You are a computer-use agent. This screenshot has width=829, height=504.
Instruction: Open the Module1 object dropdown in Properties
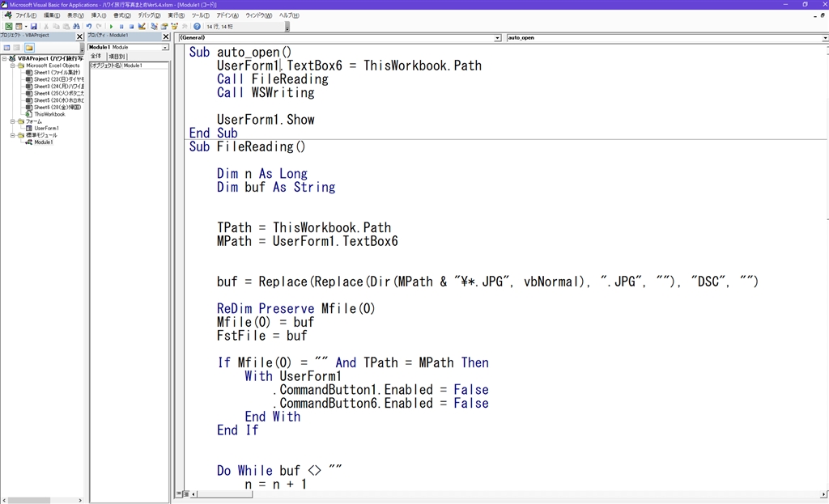(165, 48)
